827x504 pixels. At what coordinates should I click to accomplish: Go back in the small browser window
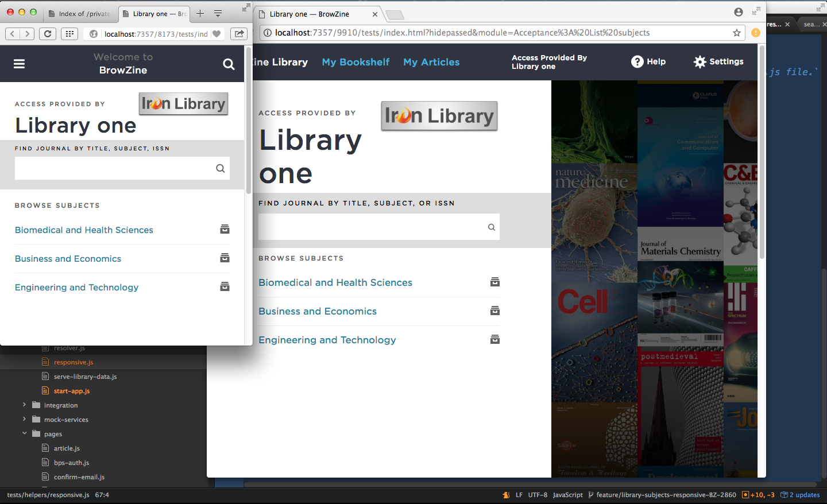click(x=13, y=34)
